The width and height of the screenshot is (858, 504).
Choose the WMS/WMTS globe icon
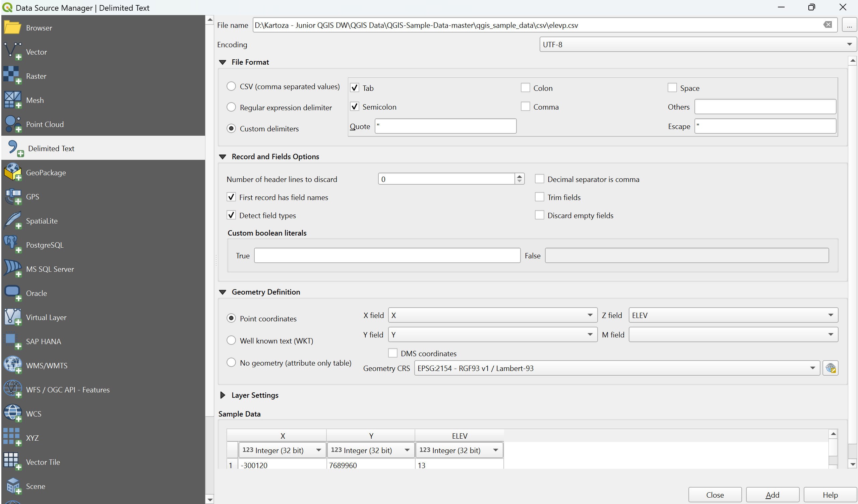(x=13, y=365)
